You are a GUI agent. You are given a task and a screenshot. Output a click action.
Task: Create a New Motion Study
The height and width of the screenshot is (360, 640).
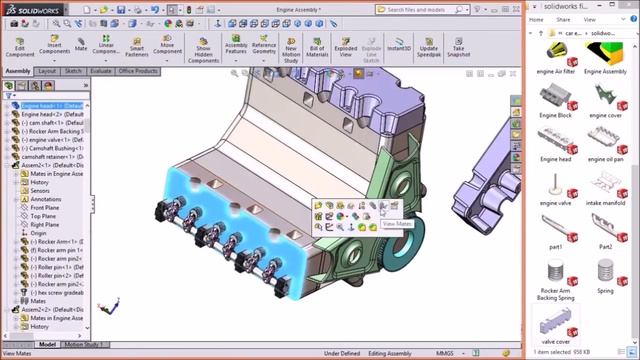[x=291, y=51]
